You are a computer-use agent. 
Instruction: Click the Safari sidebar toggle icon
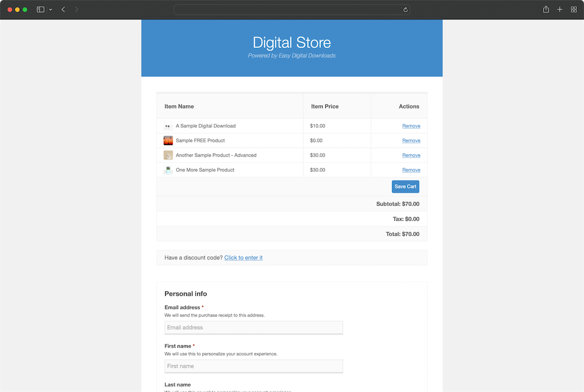(x=41, y=10)
